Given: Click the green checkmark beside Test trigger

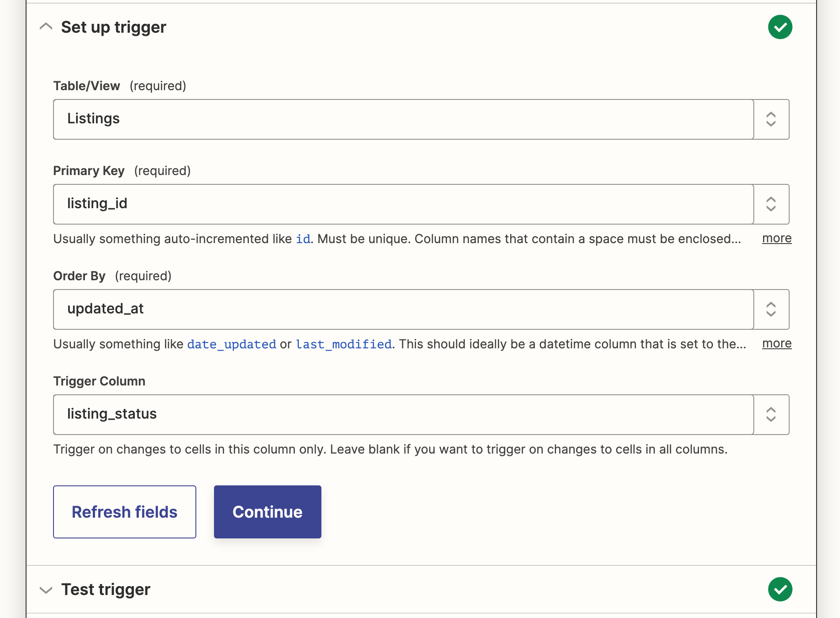Looking at the screenshot, I should pyautogui.click(x=780, y=589).
